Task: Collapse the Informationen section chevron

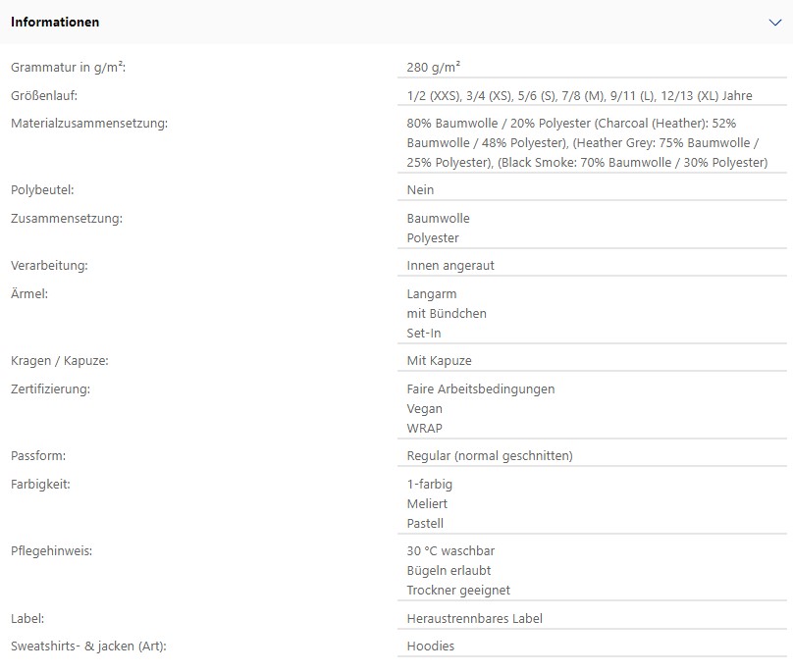Action: pyautogui.click(x=774, y=23)
